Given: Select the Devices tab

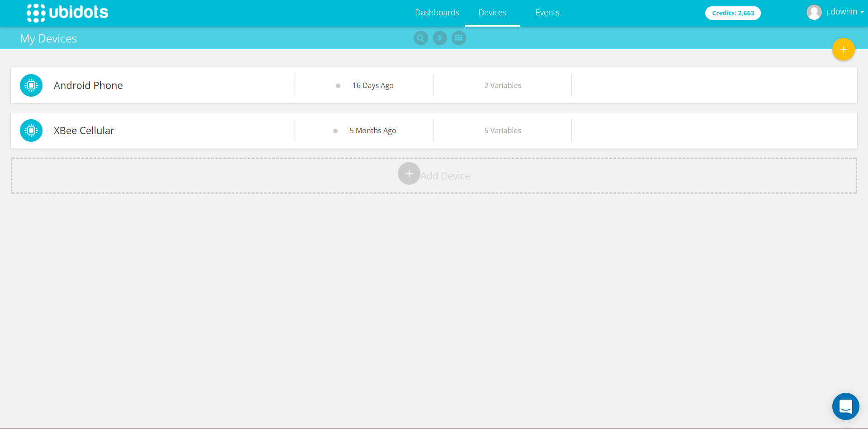Looking at the screenshot, I should 492,12.
